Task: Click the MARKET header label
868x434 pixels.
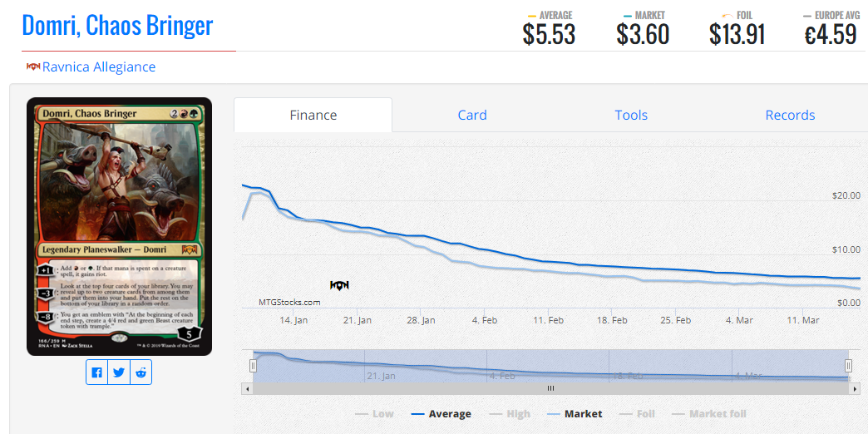Action: (x=650, y=16)
